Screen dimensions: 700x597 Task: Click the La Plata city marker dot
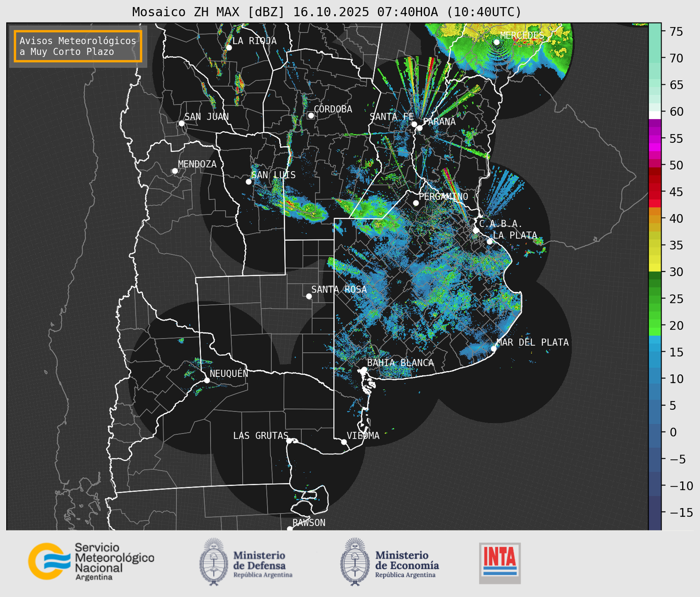(x=490, y=242)
